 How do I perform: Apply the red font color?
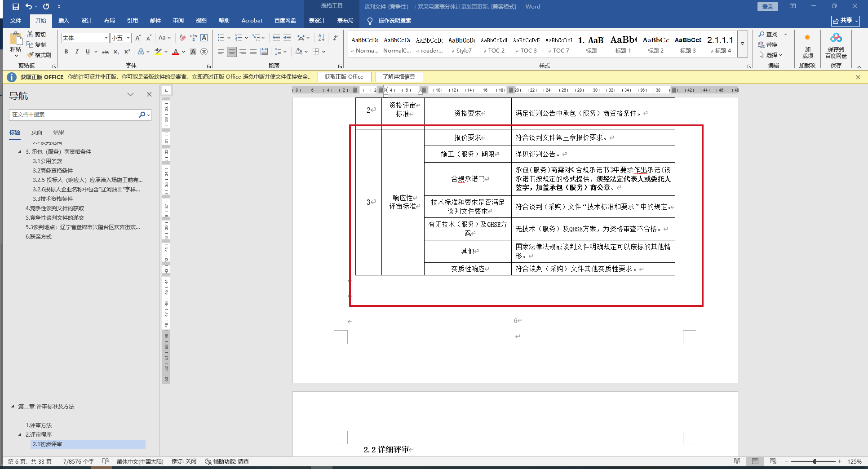176,52
